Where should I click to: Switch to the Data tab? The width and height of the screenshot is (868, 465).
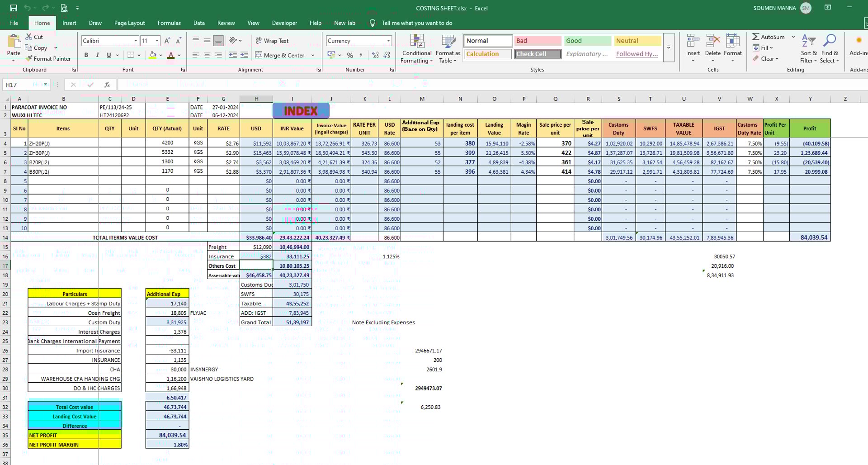tap(199, 23)
